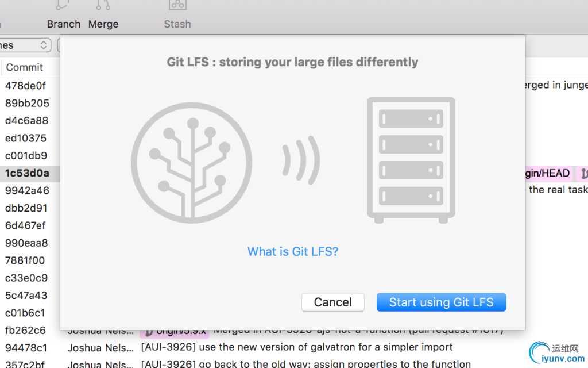Select commit c33e0c9 in the list
The height and width of the screenshot is (368, 588).
pyautogui.click(x=26, y=278)
